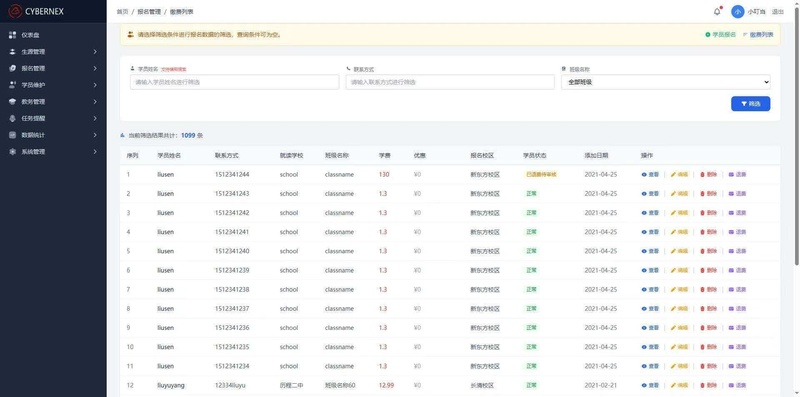The image size is (800, 397).
Task: Refund the row with phone 1512341242
Action: tap(737, 213)
